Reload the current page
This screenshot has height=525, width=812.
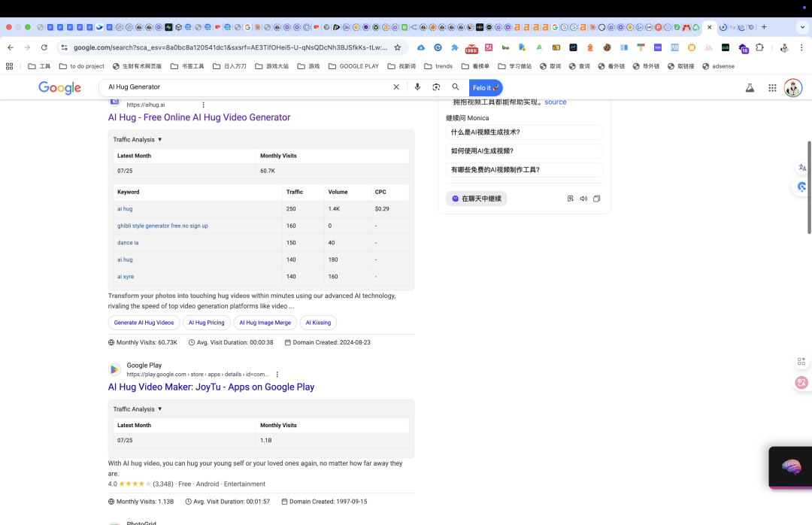[x=44, y=47]
